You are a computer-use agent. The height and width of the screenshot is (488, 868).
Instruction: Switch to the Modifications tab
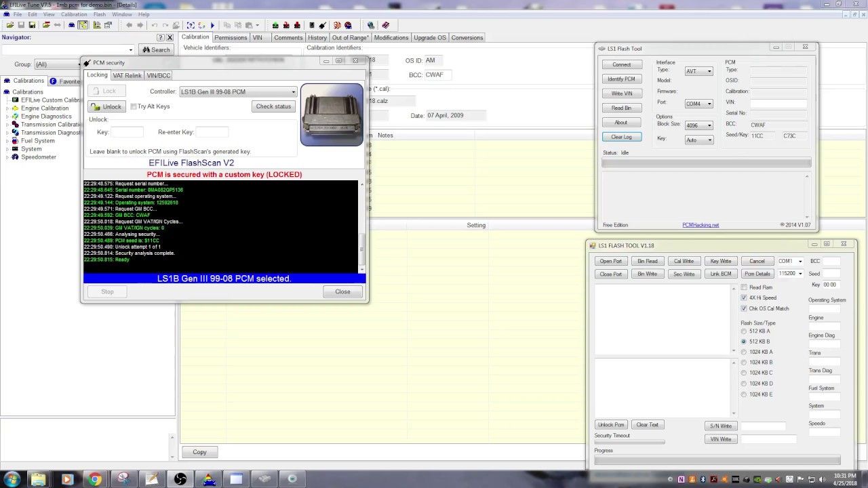[391, 38]
